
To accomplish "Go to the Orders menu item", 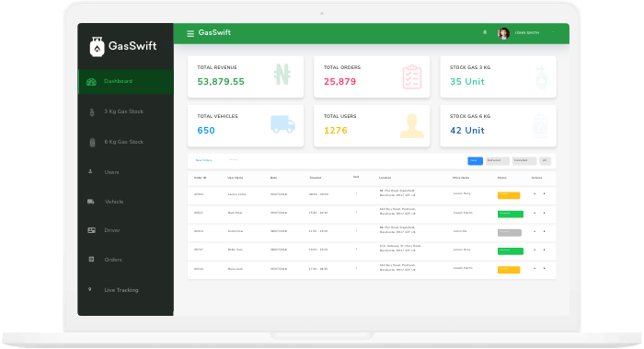I will [x=113, y=260].
